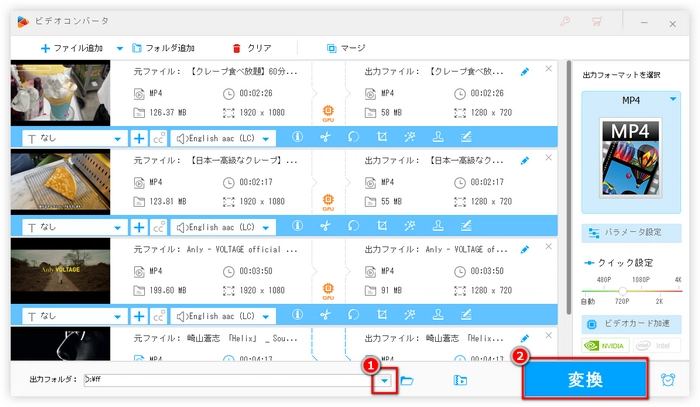Toggle video card acceleration (ビデオカード加速)
This screenshot has width=700, height=407.
[x=632, y=325]
